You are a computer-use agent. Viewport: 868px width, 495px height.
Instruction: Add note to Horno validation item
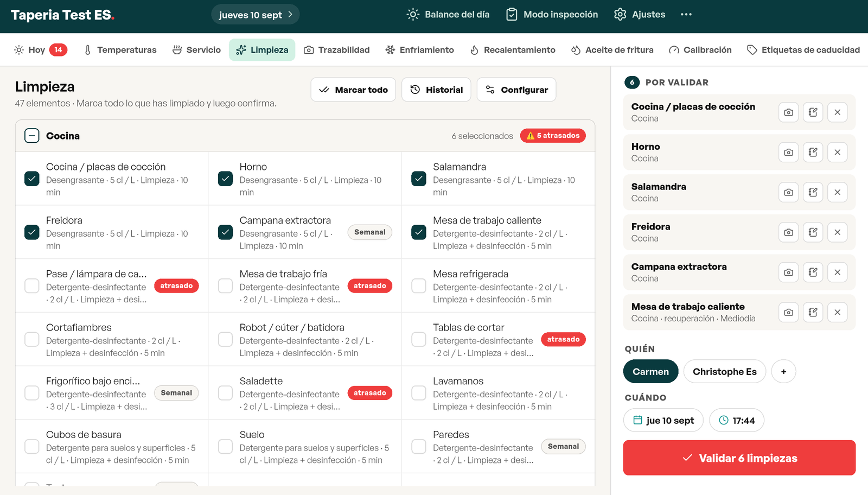[813, 153]
